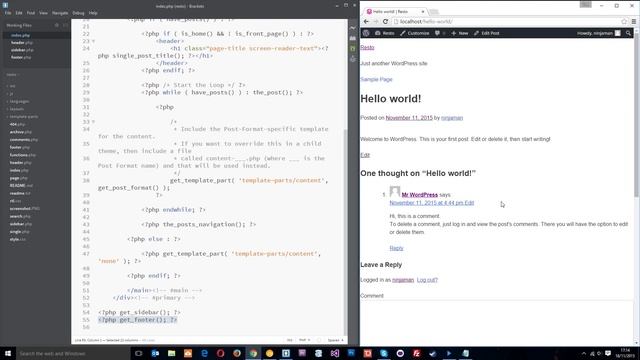
Task: Click the New plus item in admin bar
Action: point(460,33)
